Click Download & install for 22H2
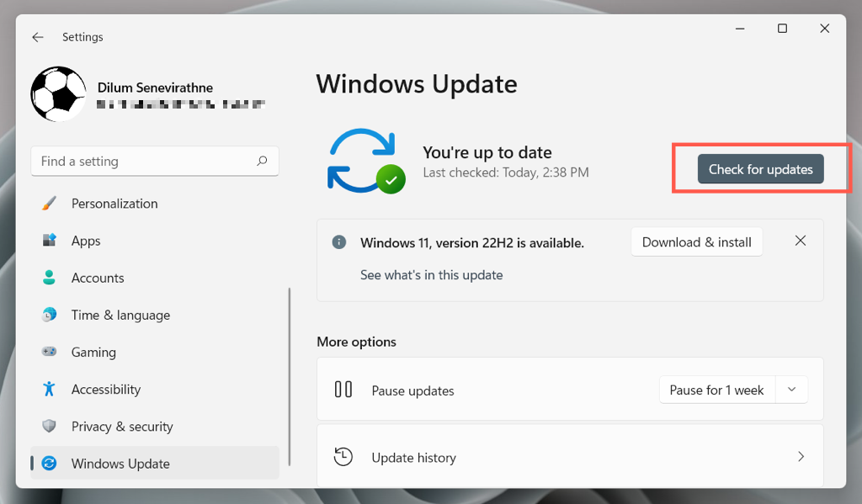 [x=696, y=242]
